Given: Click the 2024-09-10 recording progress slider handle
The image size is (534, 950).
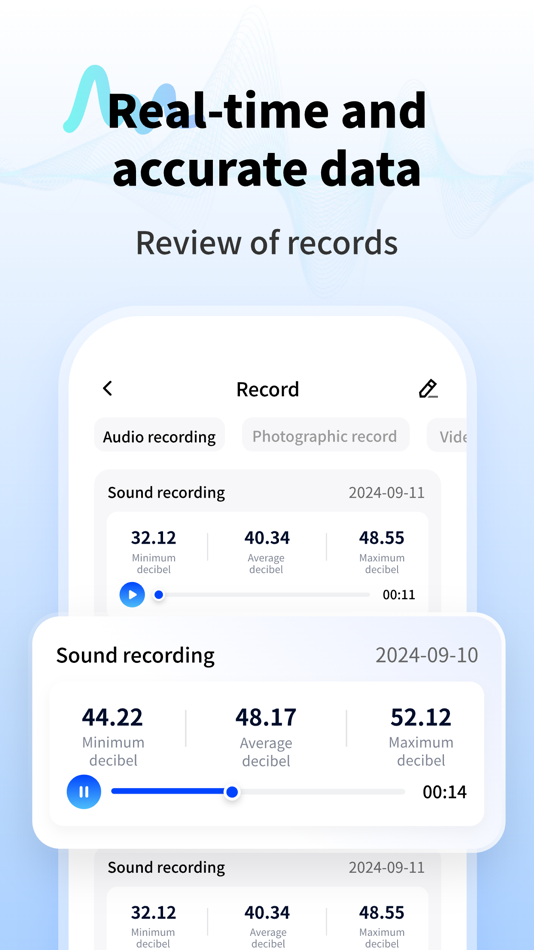Looking at the screenshot, I should (x=232, y=792).
